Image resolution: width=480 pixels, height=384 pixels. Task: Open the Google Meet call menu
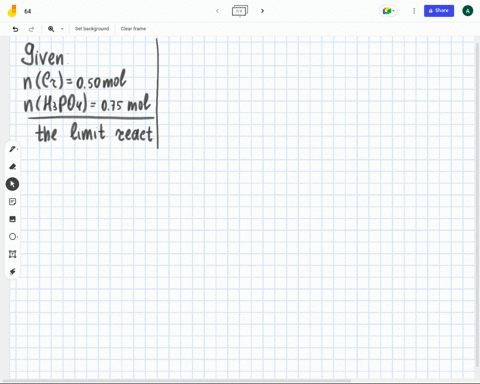click(388, 11)
